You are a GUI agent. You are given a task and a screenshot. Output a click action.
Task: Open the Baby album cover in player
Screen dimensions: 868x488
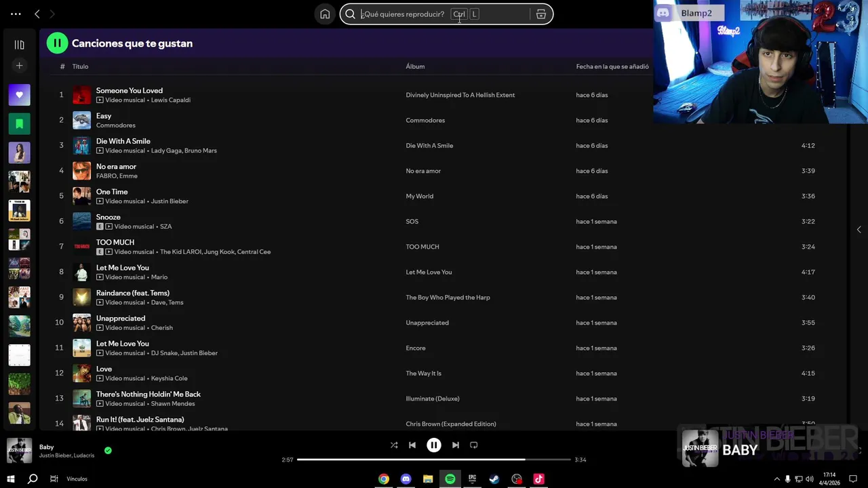coord(19,451)
